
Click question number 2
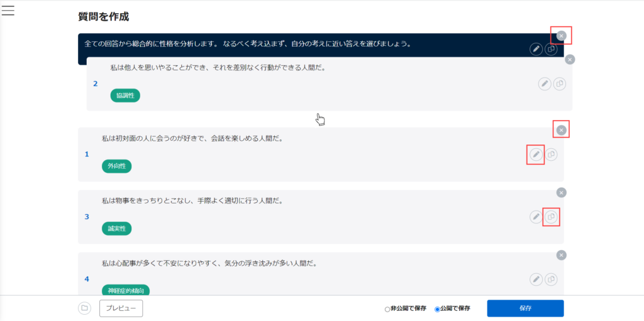[96, 84]
